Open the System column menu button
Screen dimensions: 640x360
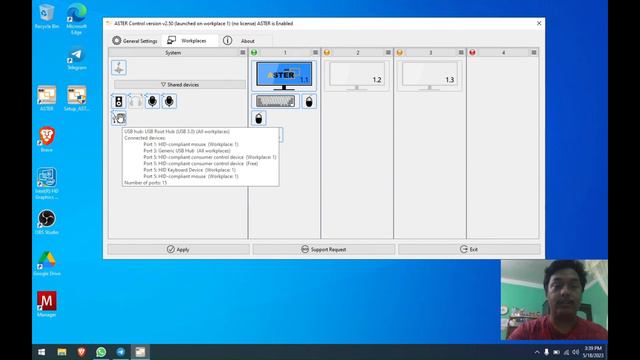tap(243, 53)
